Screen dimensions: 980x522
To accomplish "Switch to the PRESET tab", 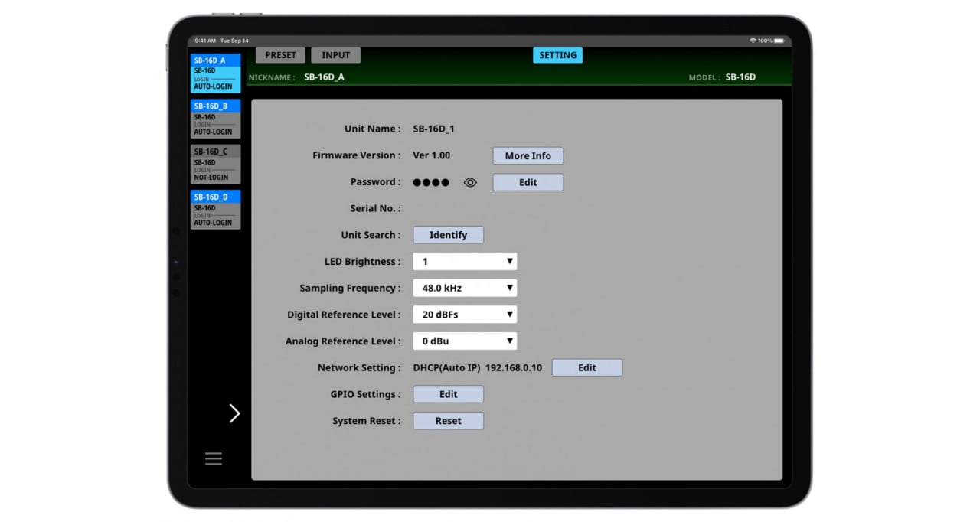I will point(280,55).
